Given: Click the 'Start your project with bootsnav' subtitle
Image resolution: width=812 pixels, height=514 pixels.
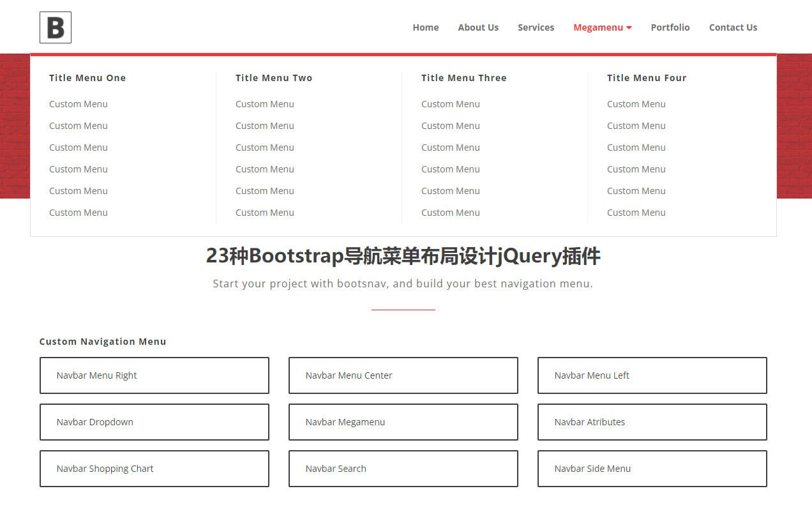Looking at the screenshot, I should coord(403,283).
